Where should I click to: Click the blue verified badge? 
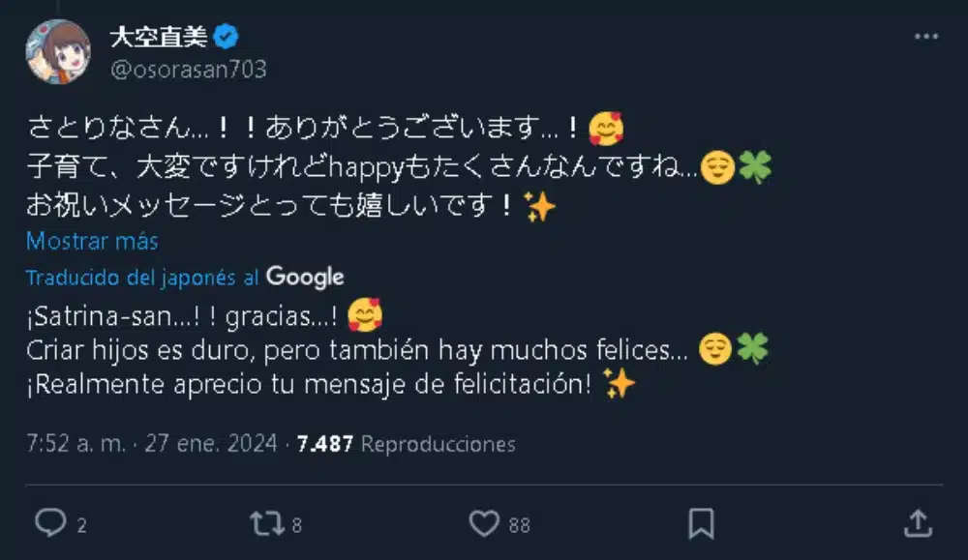pos(227,38)
